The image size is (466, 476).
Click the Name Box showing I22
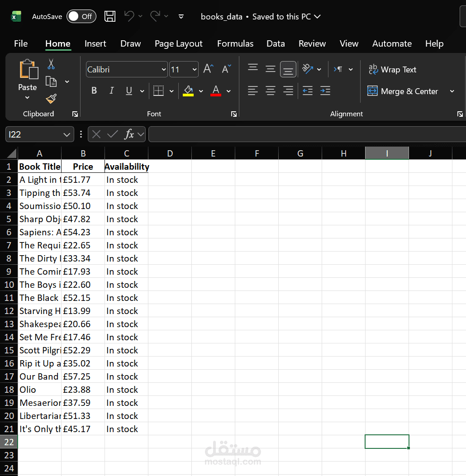39,134
